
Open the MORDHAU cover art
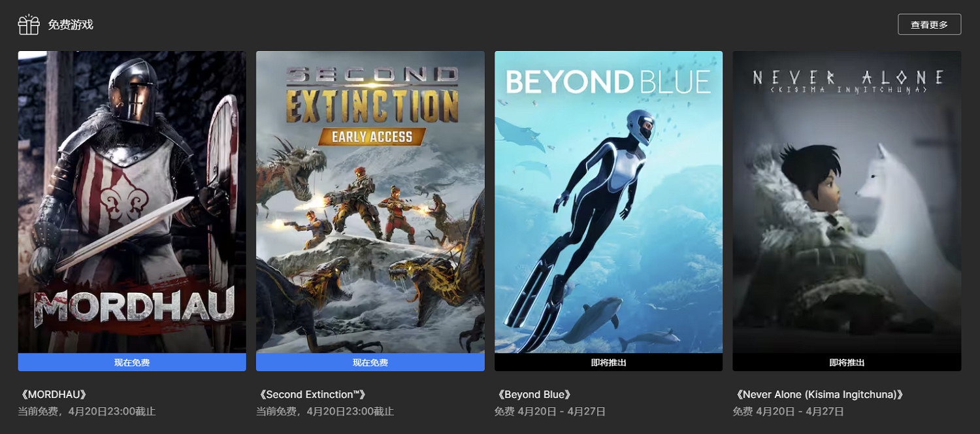[132, 202]
